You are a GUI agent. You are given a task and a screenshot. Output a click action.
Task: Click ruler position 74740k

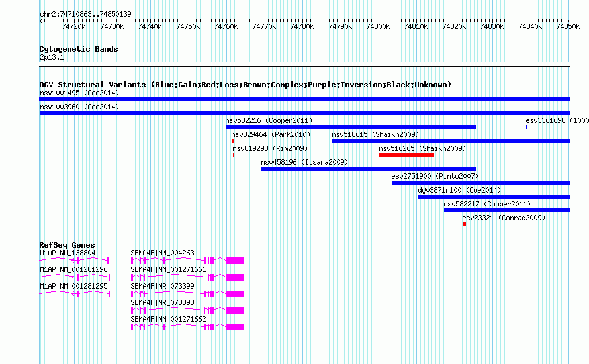(150, 26)
